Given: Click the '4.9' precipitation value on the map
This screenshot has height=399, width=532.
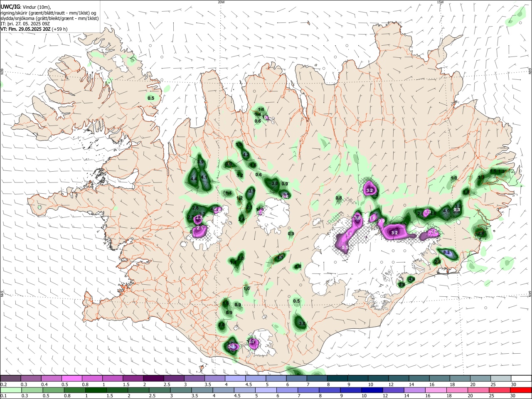Looking at the screenshot, I should pos(412,279).
